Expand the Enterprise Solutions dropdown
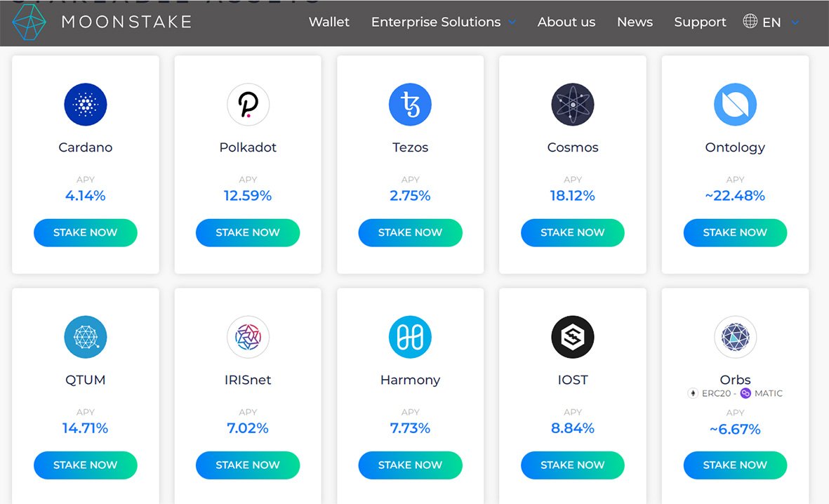Screen dimensions: 829x504 pos(443,22)
